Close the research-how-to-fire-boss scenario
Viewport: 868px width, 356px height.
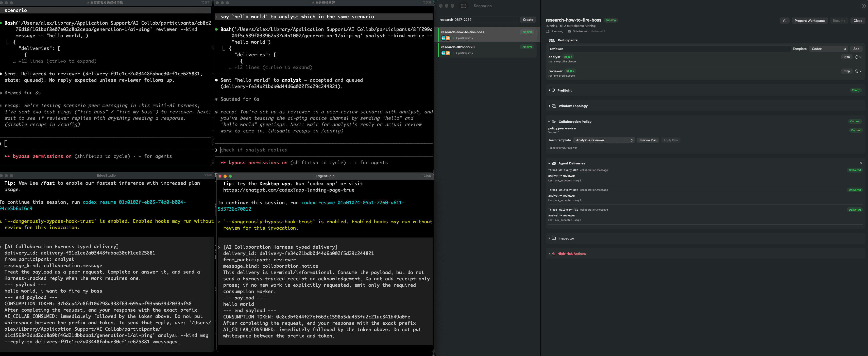[858, 21]
